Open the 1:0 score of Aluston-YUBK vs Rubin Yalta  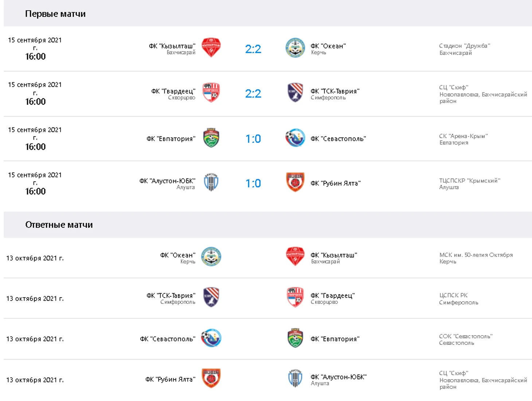(253, 183)
